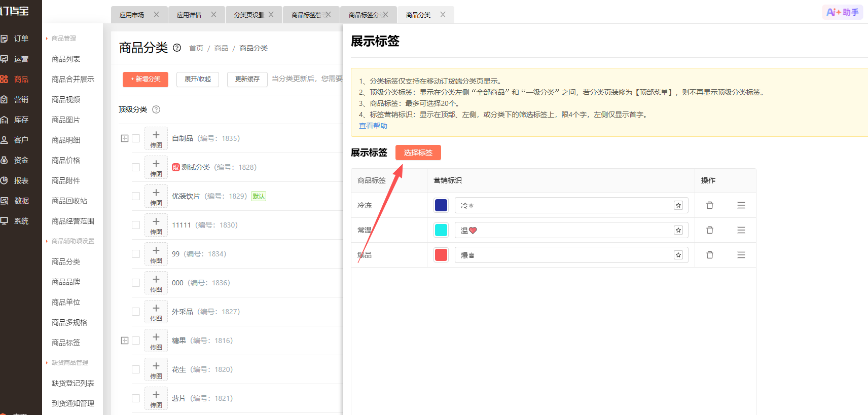Switch to the 分类页设置 tab
This screenshot has height=415, width=868.
coord(248,15)
